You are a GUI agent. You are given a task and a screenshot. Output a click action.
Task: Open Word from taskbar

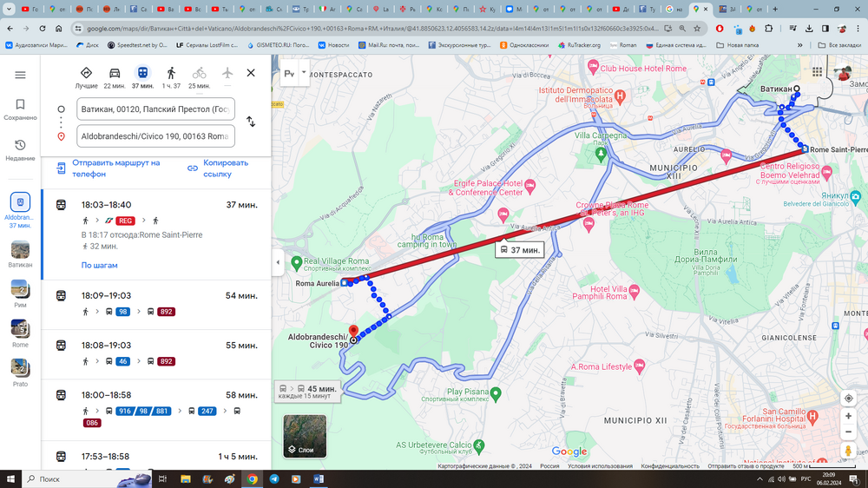pyautogui.click(x=319, y=479)
